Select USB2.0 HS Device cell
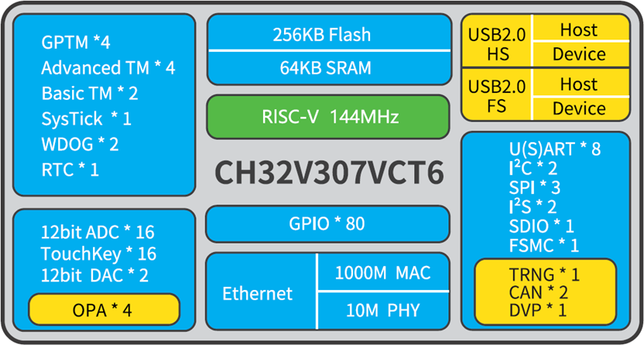 581,54
